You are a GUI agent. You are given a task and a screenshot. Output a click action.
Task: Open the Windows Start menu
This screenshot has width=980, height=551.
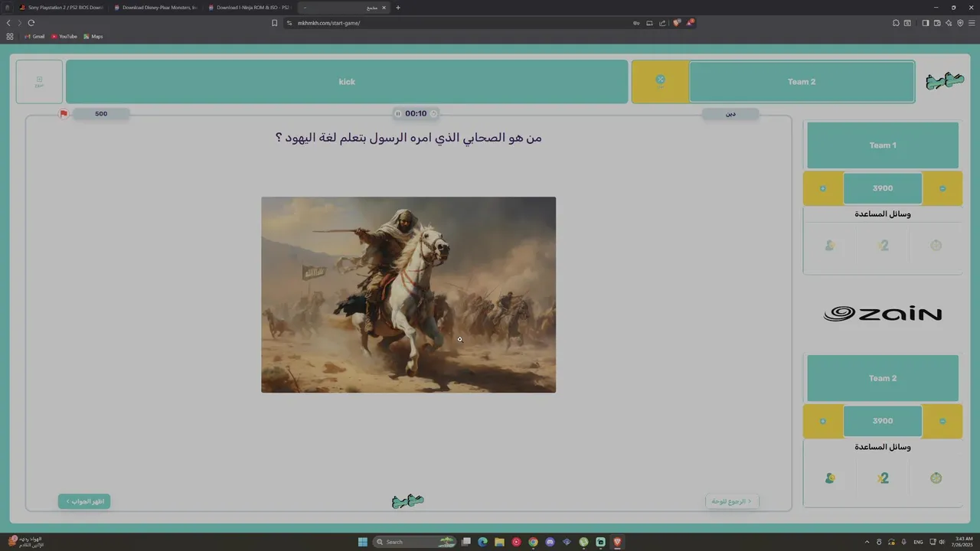(363, 542)
